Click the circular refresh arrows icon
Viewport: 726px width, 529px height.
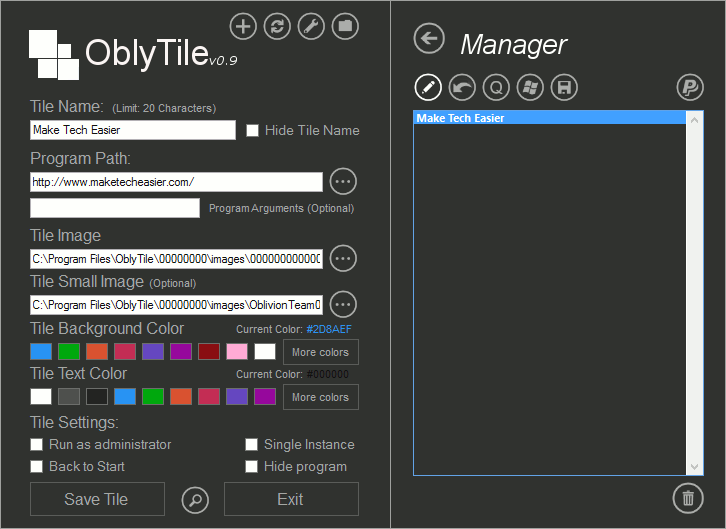(x=277, y=26)
